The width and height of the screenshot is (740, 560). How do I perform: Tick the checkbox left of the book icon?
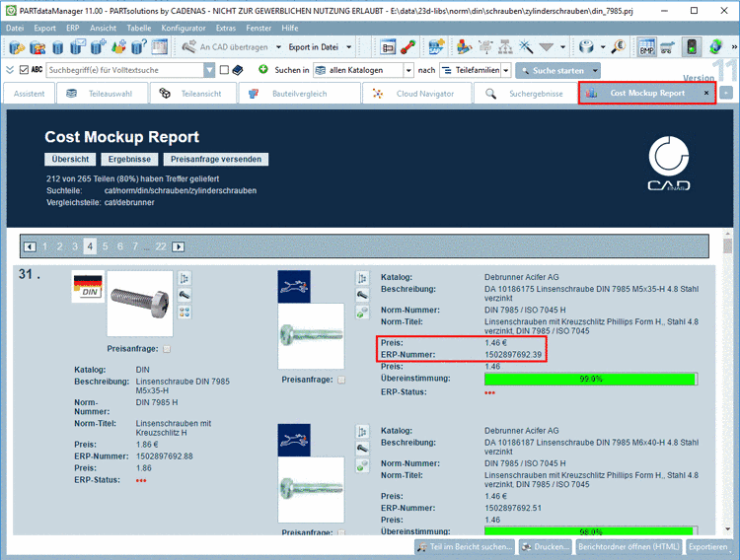tap(224, 70)
